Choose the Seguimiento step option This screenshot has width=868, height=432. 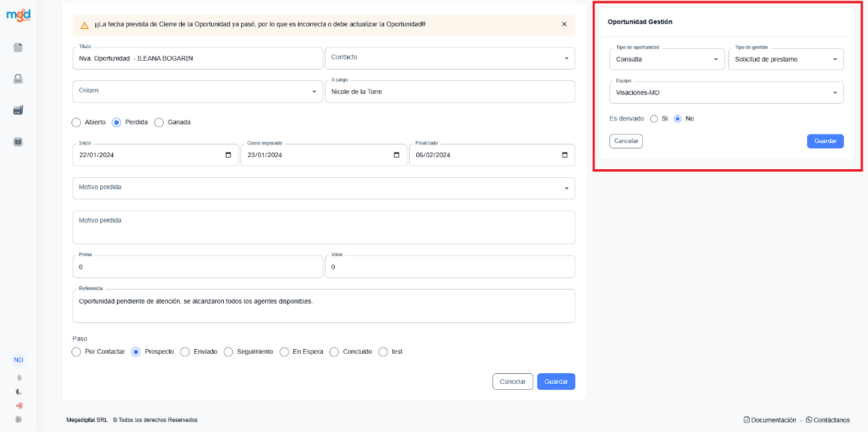(x=229, y=352)
